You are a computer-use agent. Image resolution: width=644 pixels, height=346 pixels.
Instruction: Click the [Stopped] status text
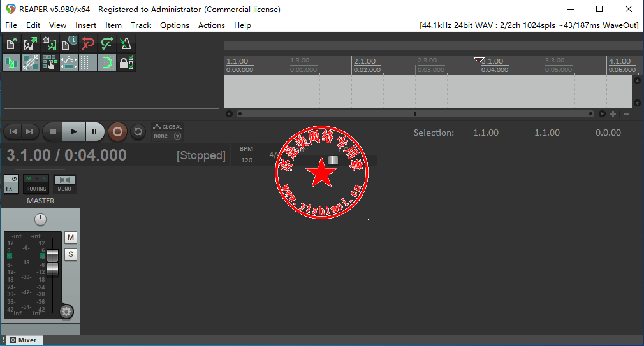point(201,155)
